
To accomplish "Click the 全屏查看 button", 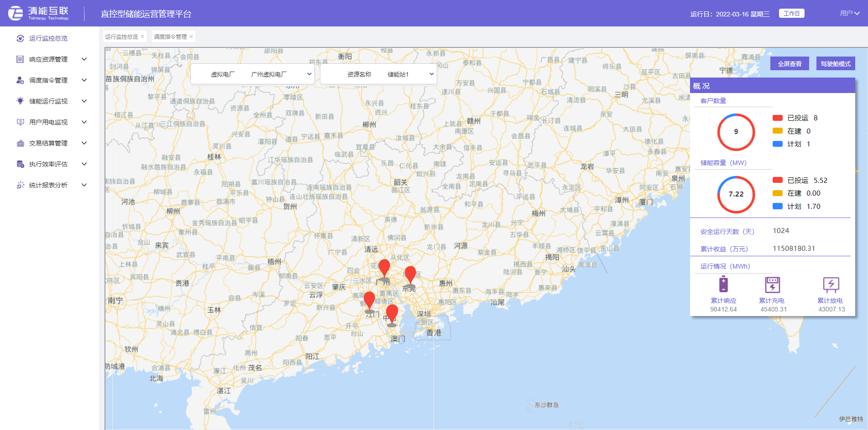I will coord(790,64).
